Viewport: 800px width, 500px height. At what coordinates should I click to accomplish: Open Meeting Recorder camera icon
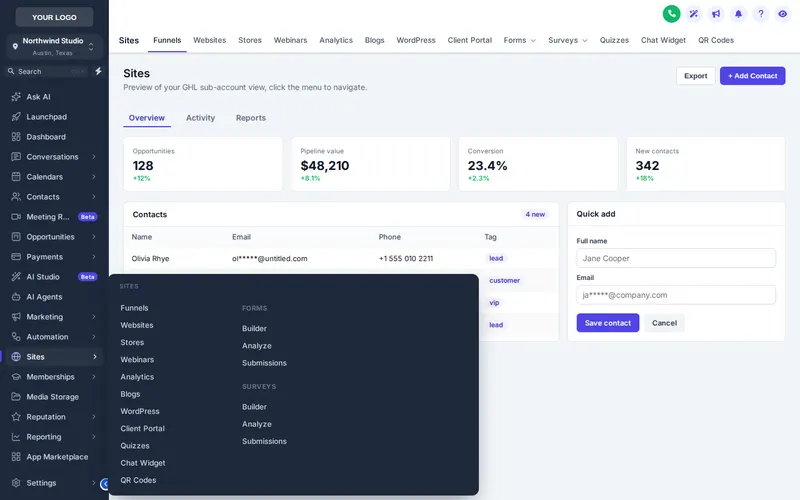pyautogui.click(x=16, y=217)
